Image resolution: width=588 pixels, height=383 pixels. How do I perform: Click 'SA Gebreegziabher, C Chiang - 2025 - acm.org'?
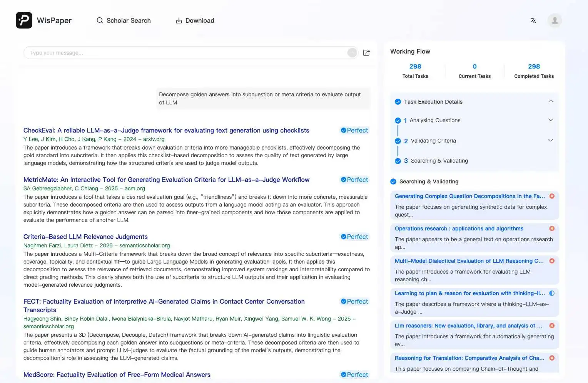pos(84,188)
